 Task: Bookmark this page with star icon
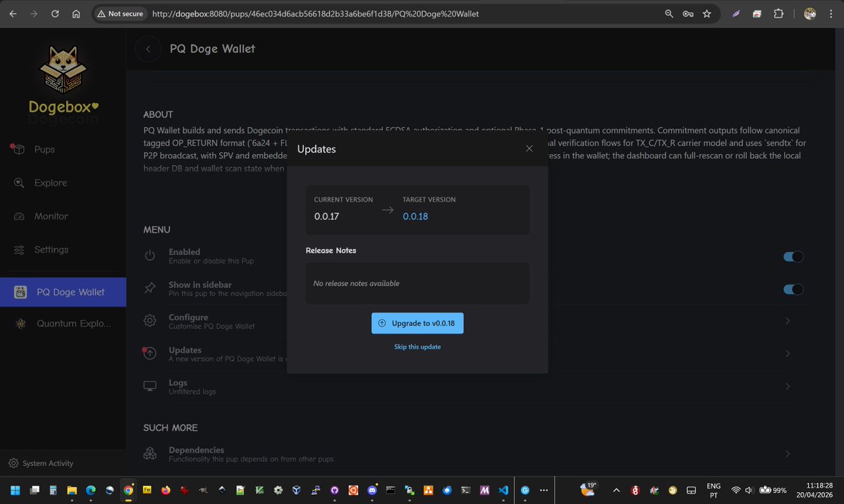[707, 13]
